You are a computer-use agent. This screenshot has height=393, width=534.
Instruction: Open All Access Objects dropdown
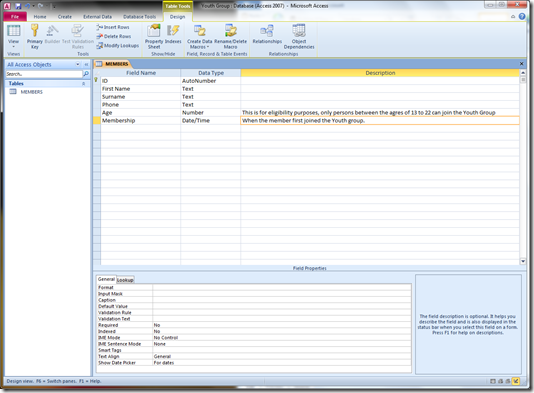pyautogui.click(x=78, y=64)
